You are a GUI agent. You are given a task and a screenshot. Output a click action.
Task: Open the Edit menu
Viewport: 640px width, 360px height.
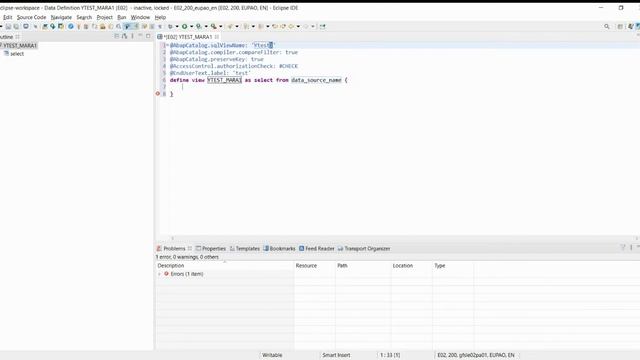point(8,17)
